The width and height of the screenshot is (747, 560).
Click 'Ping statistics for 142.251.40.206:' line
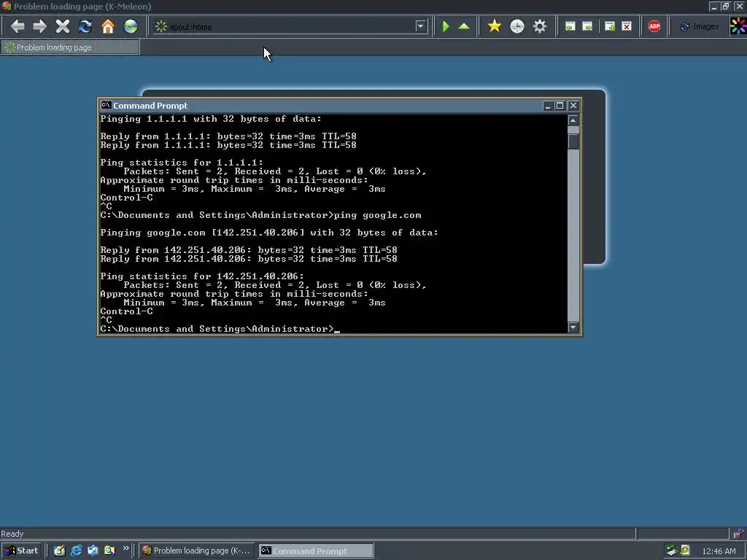point(202,276)
